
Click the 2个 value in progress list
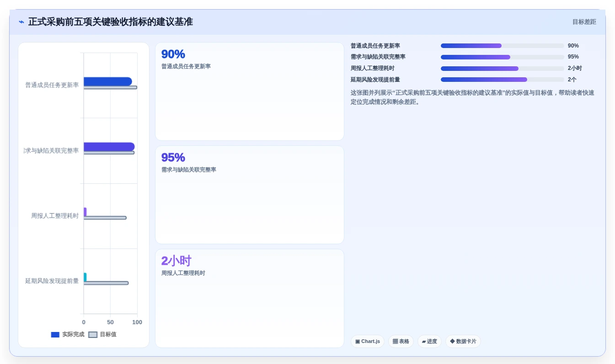tap(572, 80)
